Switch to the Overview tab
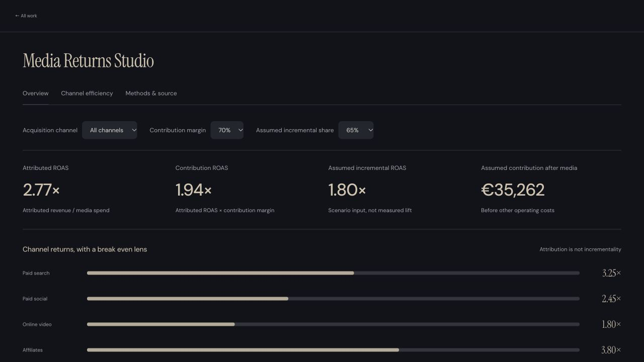This screenshot has height=362, width=644. coord(36,94)
